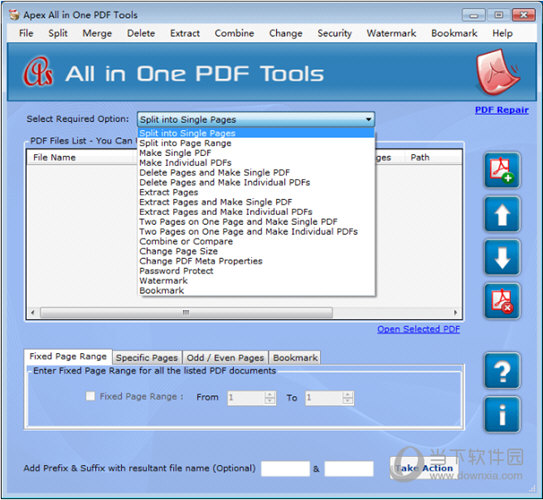Choose 'Two Pages on One Page and Make Single PDF'
Screen dimensions: 543x500
coord(256,222)
